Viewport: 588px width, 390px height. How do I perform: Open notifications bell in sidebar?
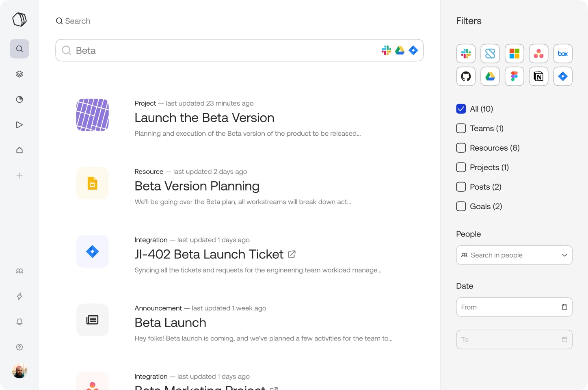[x=19, y=322]
